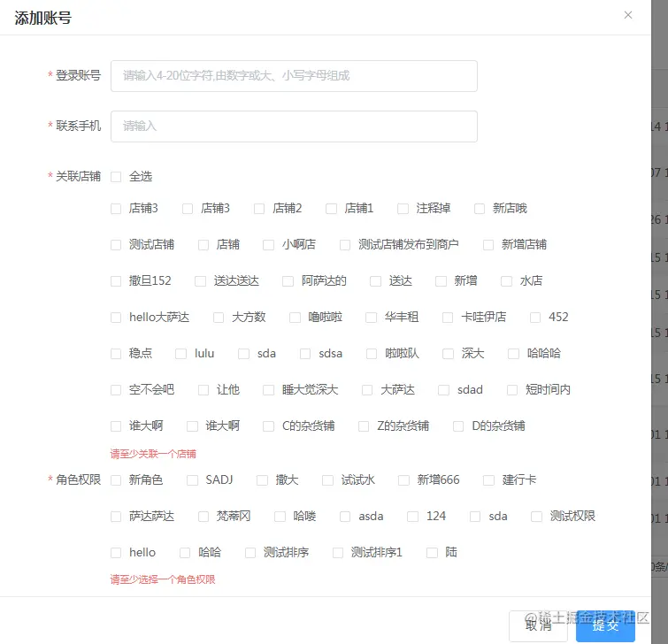Check the 新角色 role checkbox
Image resolution: width=668 pixels, height=644 pixels.
click(116, 480)
